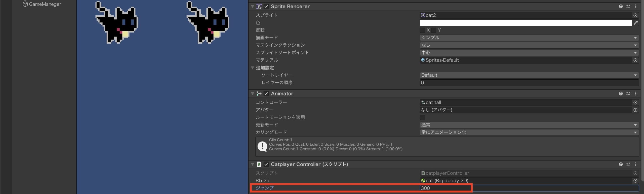Viewport: 644px width, 194px height.
Task: Click the Catplayer Controller script icon
Action: (x=259, y=164)
